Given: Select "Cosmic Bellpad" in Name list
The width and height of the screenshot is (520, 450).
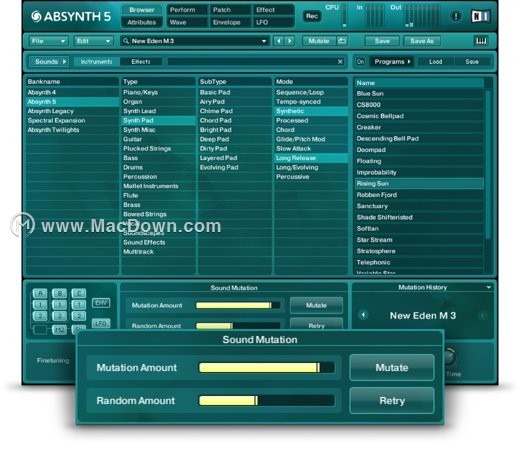Looking at the screenshot, I should pos(420,116).
